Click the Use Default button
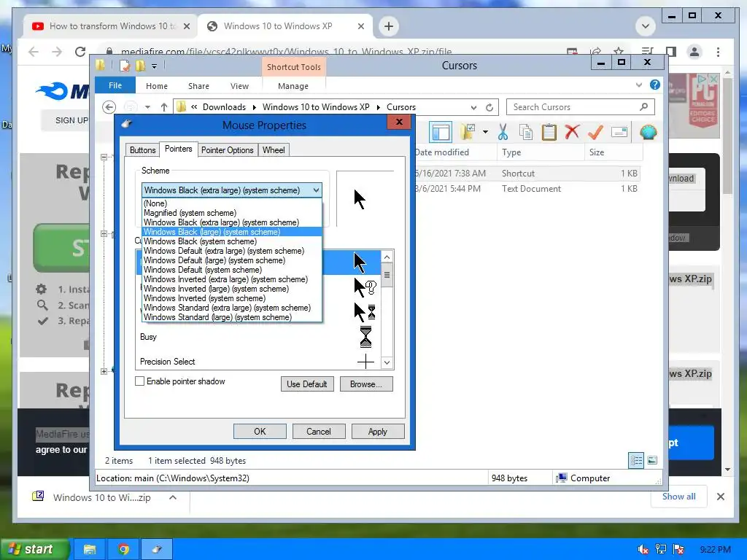Image resolution: width=747 pixels, height=560 pixels. tap(307, 384)
